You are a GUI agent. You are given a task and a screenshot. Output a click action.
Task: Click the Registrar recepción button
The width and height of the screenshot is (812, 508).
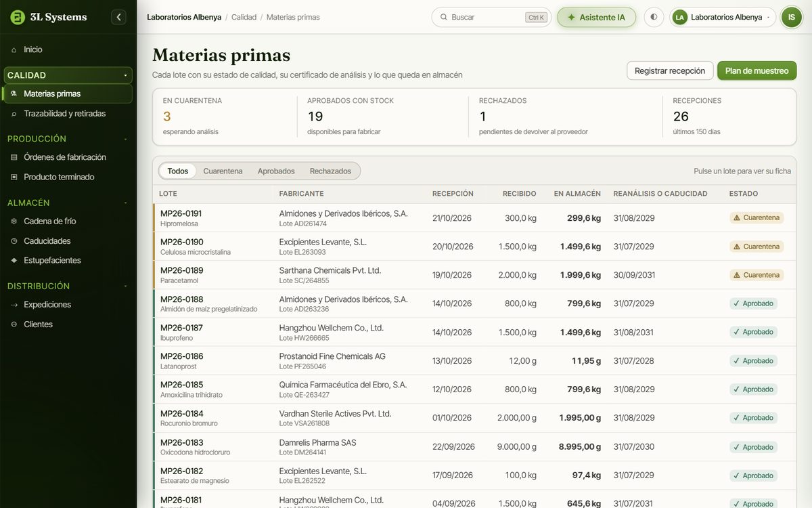point(670,70)
